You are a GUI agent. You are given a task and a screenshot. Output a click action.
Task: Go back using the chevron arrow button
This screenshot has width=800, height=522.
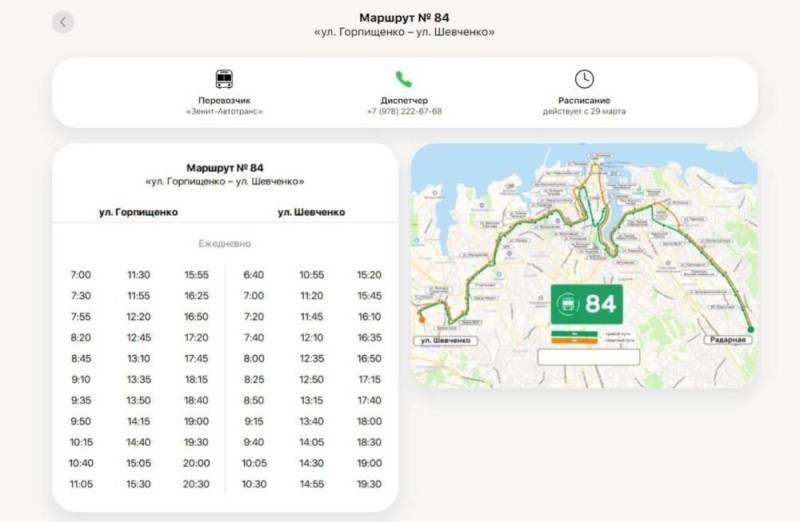(63, 22)
